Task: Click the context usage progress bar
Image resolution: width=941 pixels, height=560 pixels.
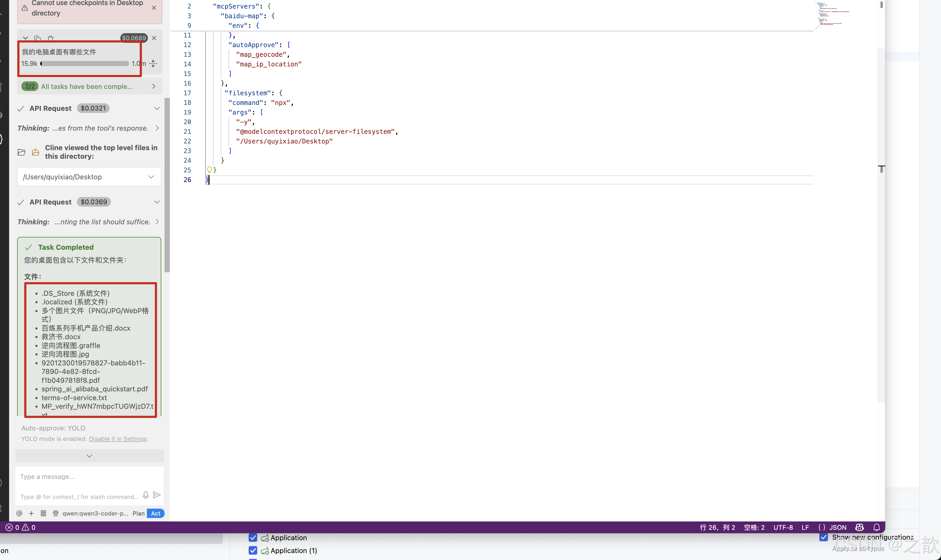Action: click(85, 64)
